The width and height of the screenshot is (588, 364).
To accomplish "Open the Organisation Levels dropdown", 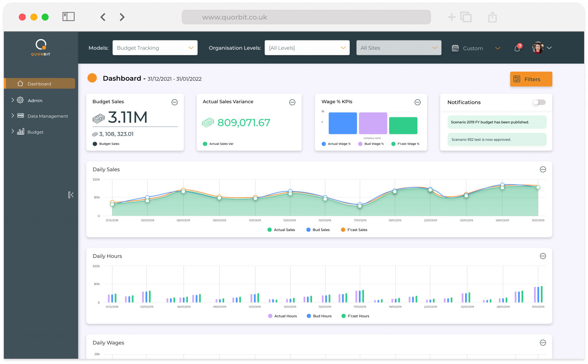I will tap(307, 48).
